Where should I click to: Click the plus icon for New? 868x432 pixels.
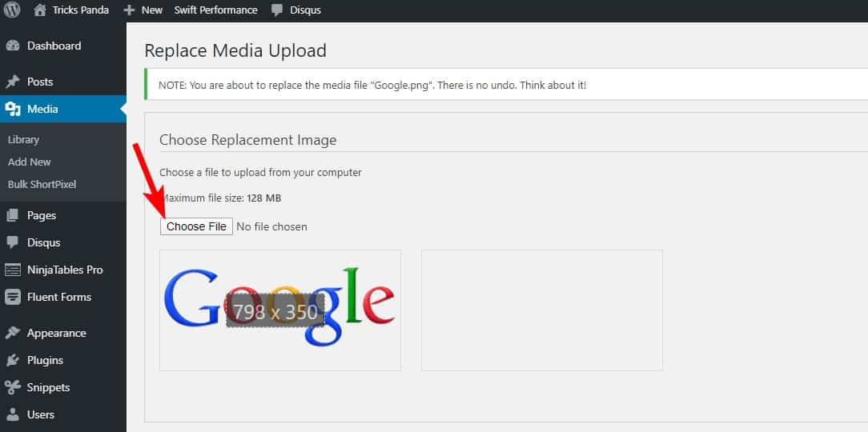coord(128,10)
